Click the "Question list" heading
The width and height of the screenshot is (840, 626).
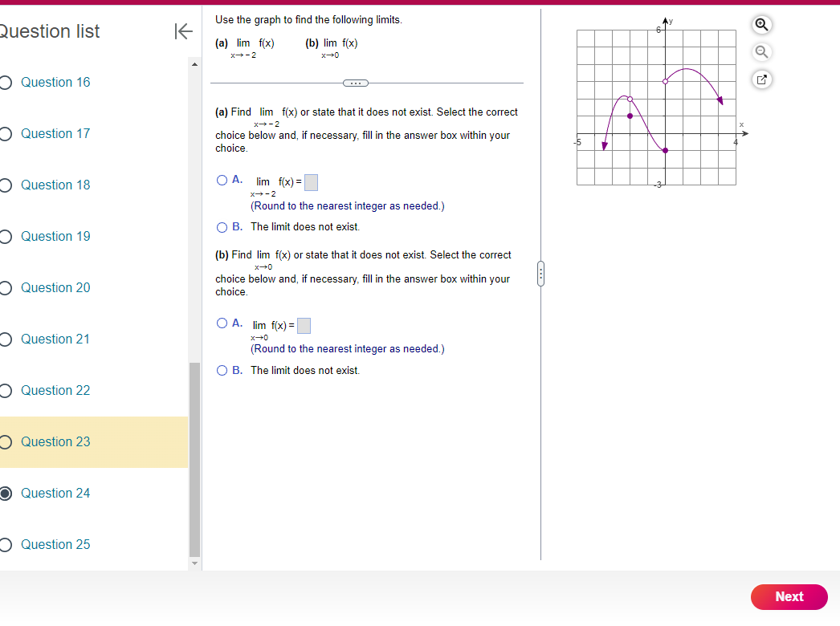(x=49, y=31)
